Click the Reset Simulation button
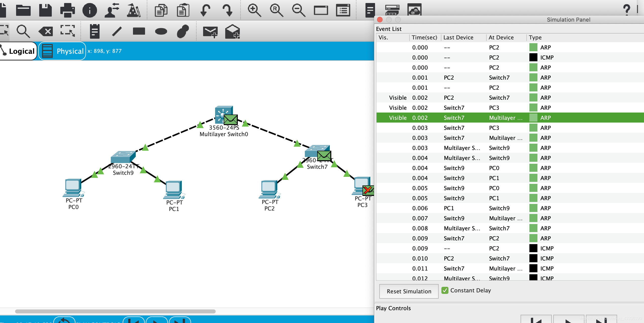Viewport: 644px width, 323px height. (x=409, y=291)
